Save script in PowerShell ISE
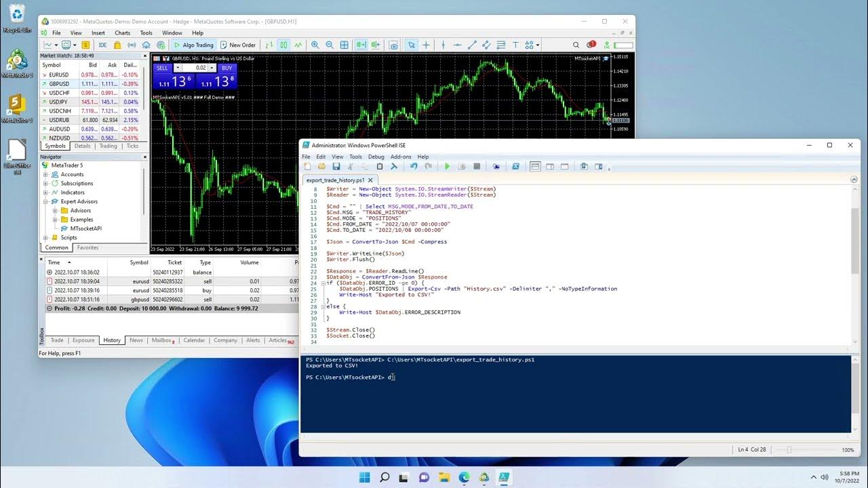868x488 pixels. [x=336, y=167]
